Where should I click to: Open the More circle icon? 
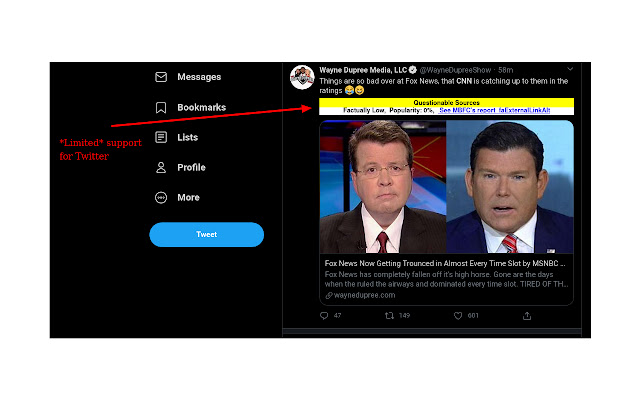point(161,198)
